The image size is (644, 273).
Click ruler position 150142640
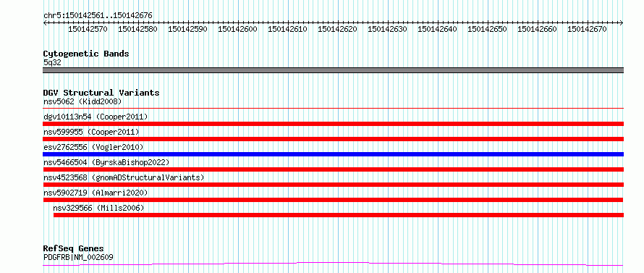(x=437, y=29)
